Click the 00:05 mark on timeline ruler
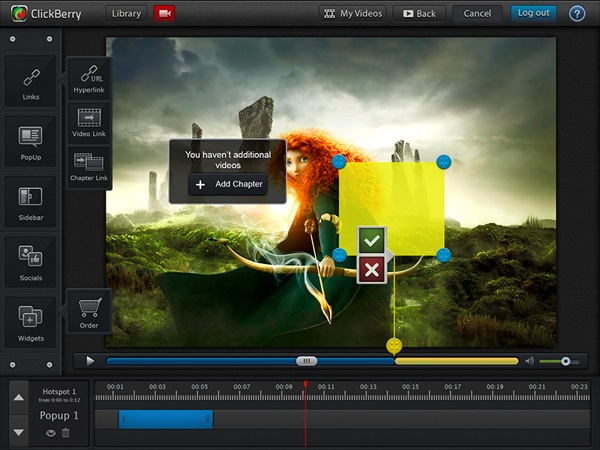 pos(199,387)
